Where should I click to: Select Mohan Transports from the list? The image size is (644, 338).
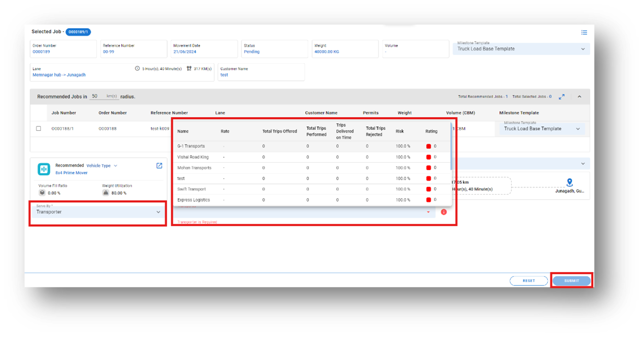tap(312, 168)
